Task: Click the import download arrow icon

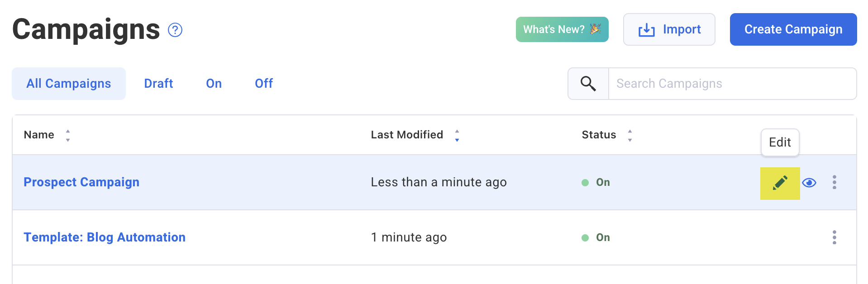Action: pyautogui.click(x=647, y=30)
